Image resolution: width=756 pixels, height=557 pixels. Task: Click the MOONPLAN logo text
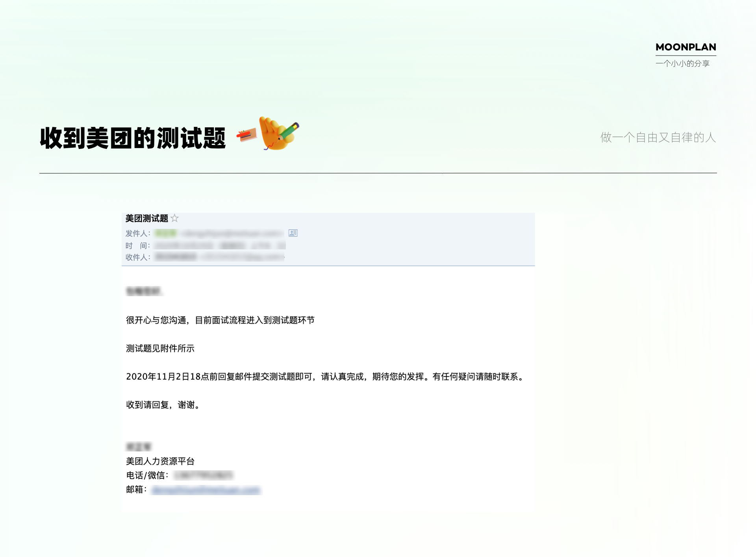pyautogui.click(x=686, y=47)
